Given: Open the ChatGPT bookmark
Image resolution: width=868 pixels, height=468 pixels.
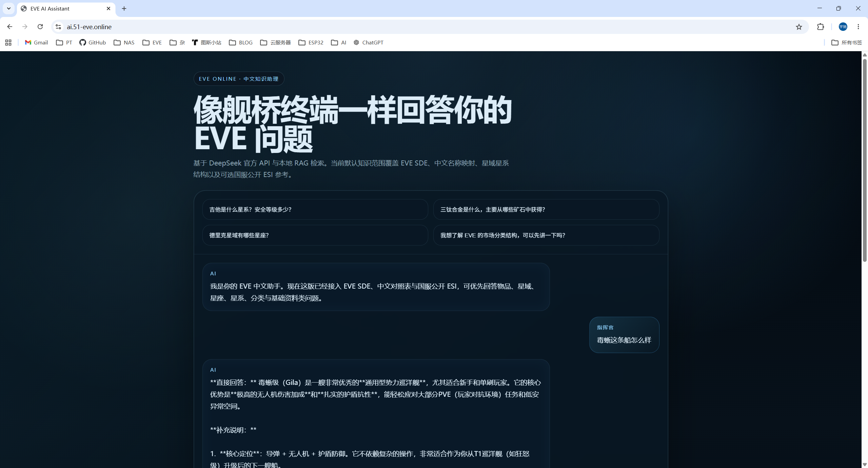Looking at the screenshot, I should (369, 42).
